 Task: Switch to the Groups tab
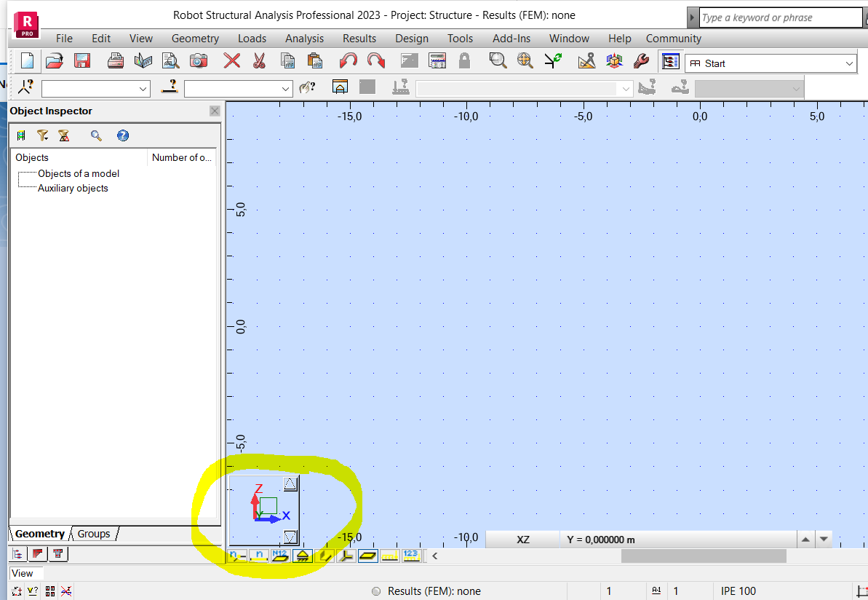click(93, 534)
